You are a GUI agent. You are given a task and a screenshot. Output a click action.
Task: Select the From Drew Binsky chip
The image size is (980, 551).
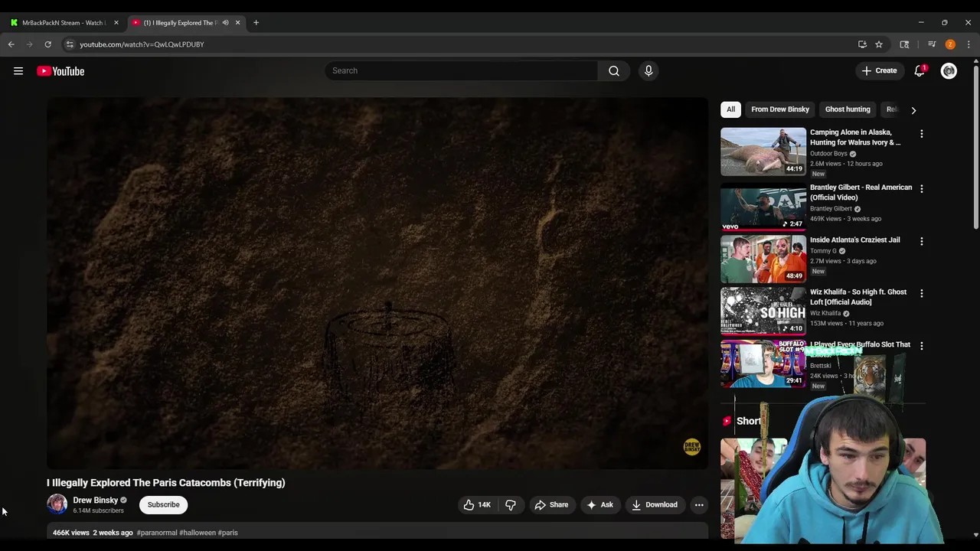pos(780,109)
